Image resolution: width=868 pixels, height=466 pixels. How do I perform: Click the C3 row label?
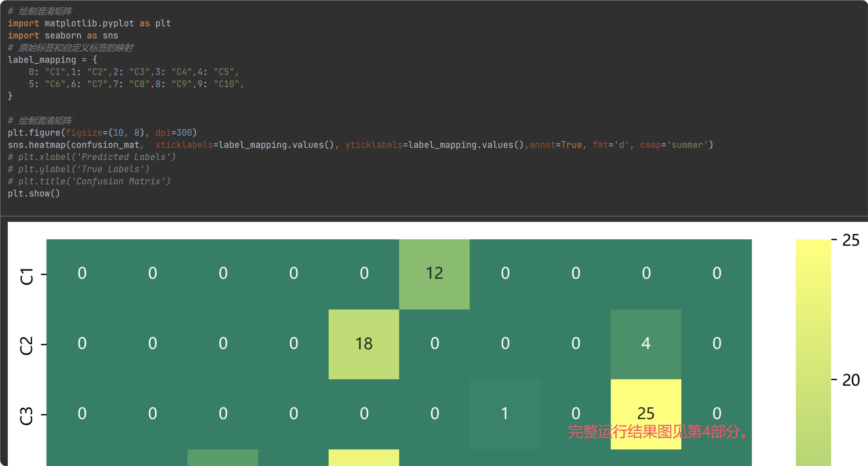click(26, 415)
